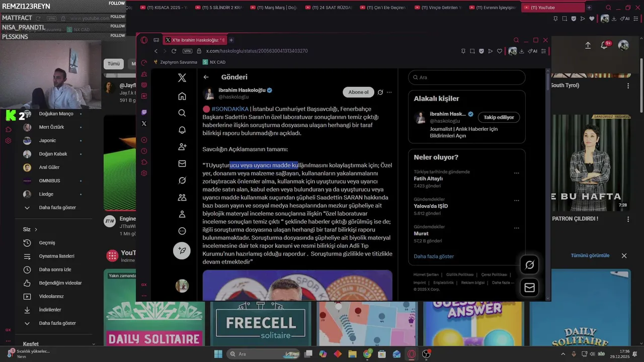Open the floating Grok button
The image size is (644, 362).
(529, 265)
